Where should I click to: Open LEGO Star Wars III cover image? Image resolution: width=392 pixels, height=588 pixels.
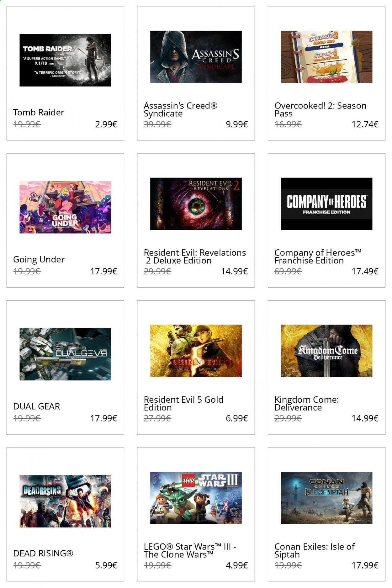click(196, 498)
